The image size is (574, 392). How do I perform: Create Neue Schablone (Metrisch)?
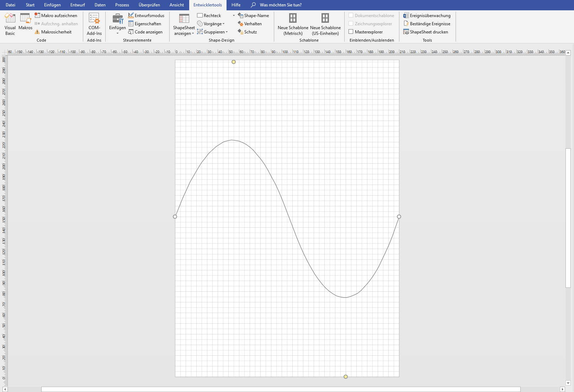[x=293, y=24]
